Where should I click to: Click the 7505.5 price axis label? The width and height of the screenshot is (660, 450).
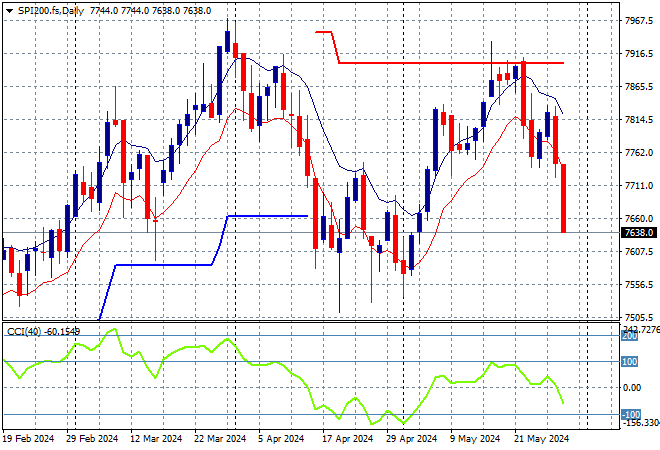[639, 317]
